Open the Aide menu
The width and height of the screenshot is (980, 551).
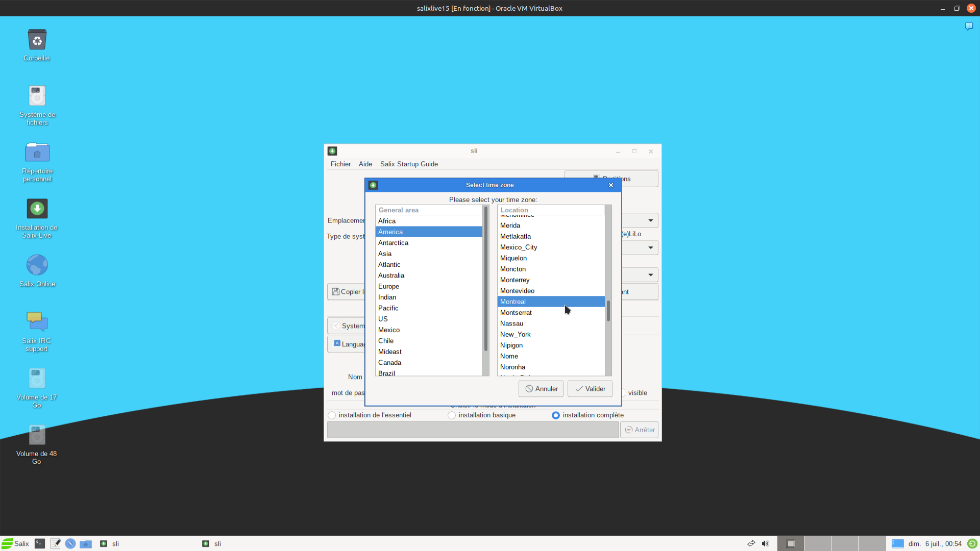pos(365,164)
